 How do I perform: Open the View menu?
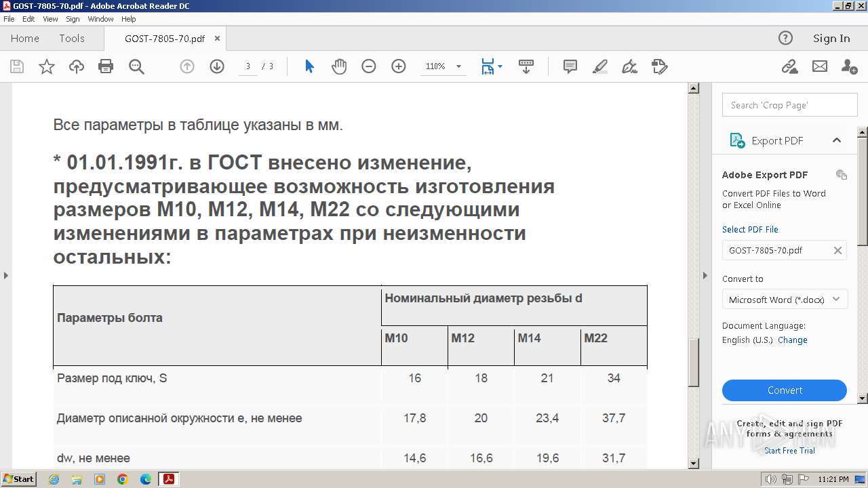click(50, 19)
